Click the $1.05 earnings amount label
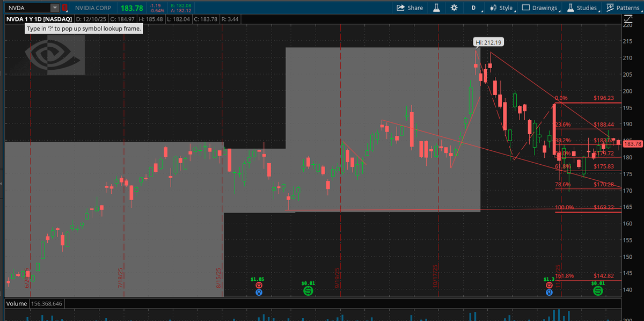 coord(258,279)
